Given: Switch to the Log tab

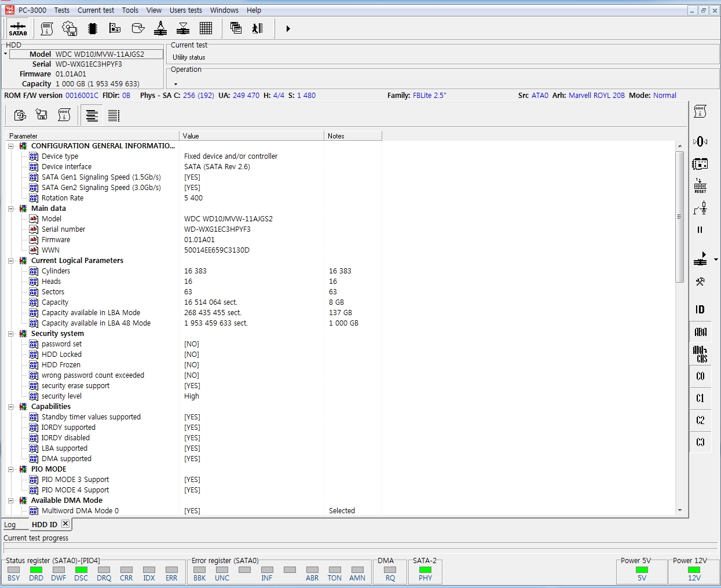Looking at the screenshot, I should click(x=10, y=525).
